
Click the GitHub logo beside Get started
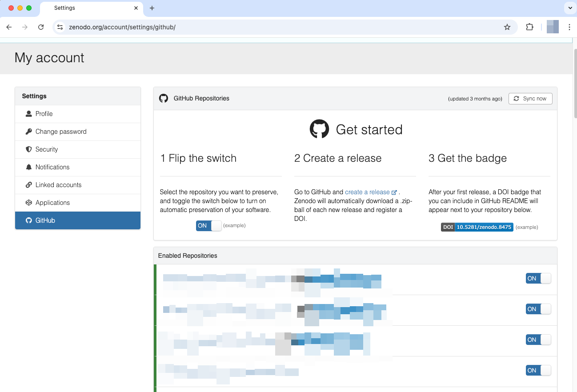[319, 129]
